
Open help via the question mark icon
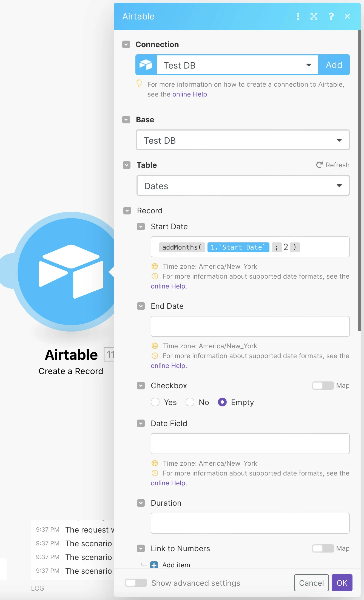click(x=331, y=16)
